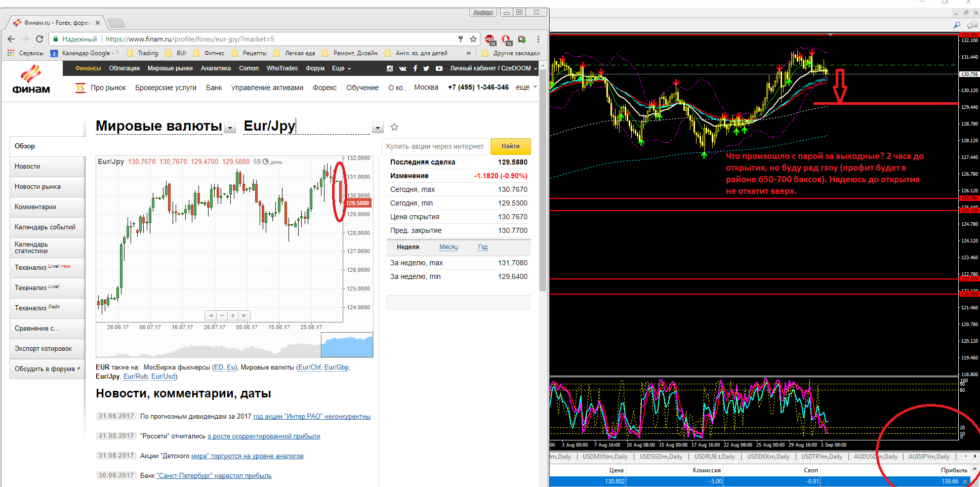This screenshot has width=980, height=487.
Task: Reload the Finam page
Action: point(39,39)
